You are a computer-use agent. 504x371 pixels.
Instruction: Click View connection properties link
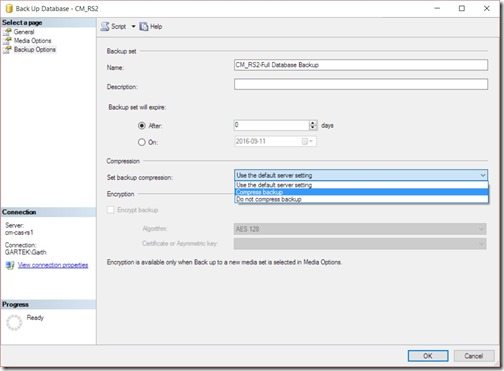tap(53, 265)
